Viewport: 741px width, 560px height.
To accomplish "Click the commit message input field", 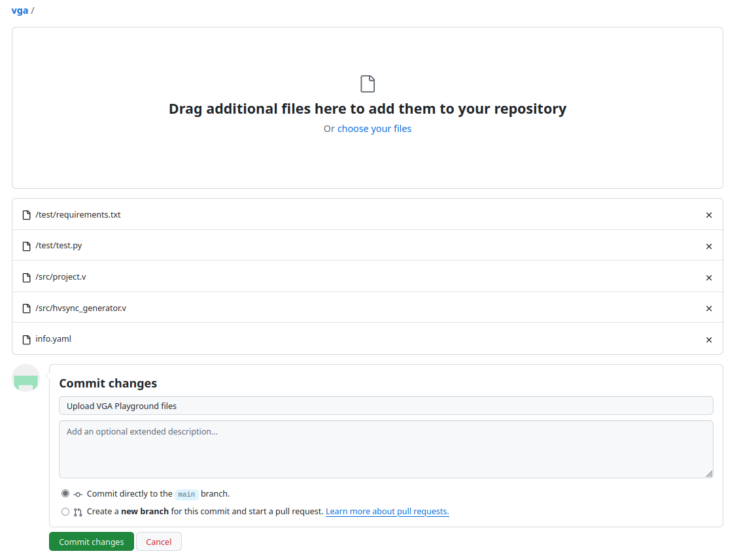I will [386, 406].
